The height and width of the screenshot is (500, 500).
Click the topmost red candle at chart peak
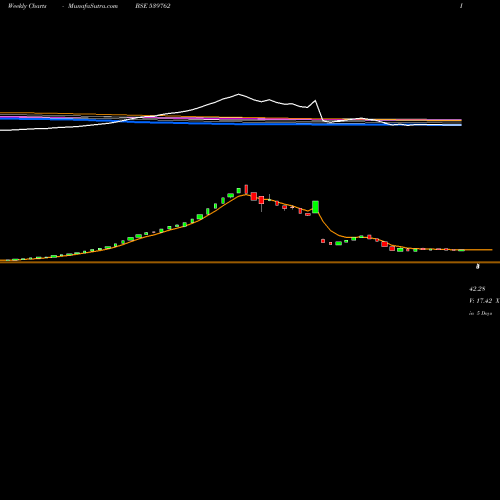(246, 190)
